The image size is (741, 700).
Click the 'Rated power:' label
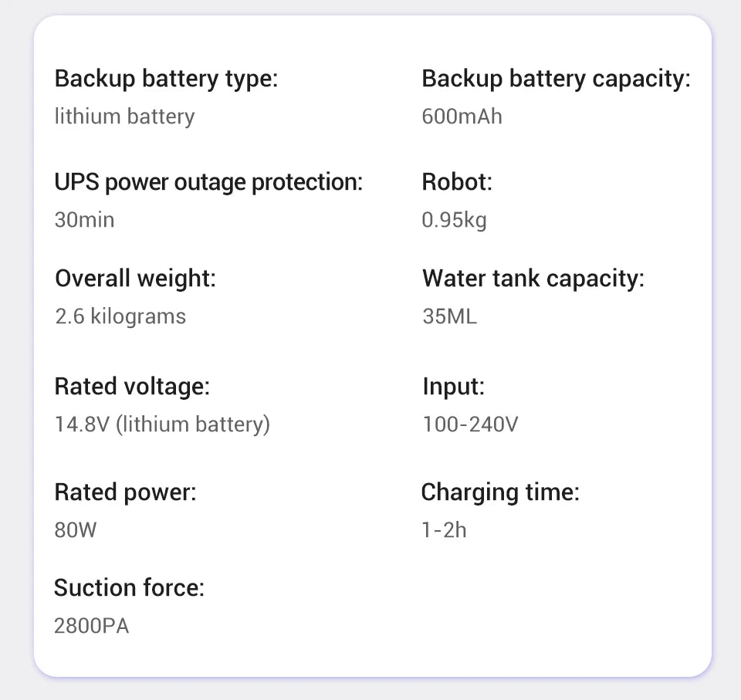click(125, 492)
